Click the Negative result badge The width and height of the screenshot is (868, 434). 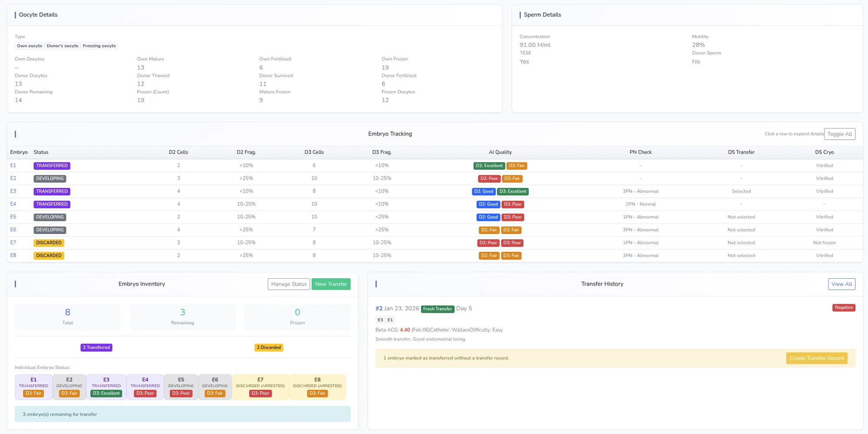[844, 308]
